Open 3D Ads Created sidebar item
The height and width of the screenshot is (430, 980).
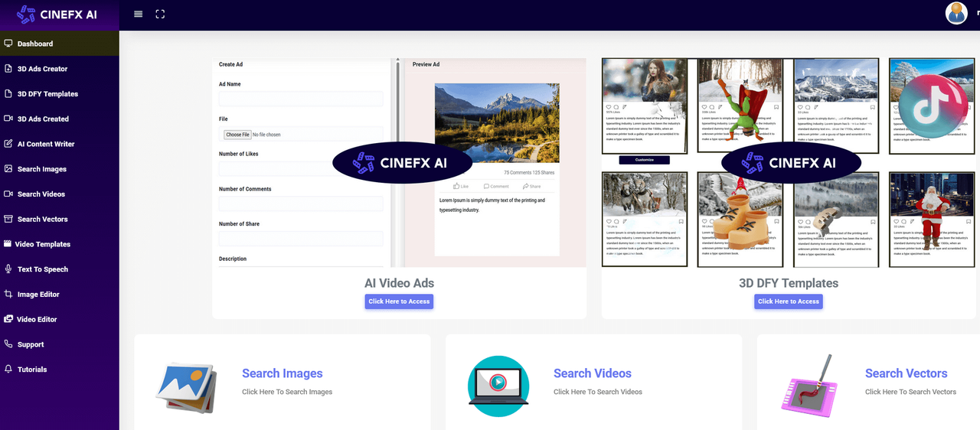click(x=43, y=119)
